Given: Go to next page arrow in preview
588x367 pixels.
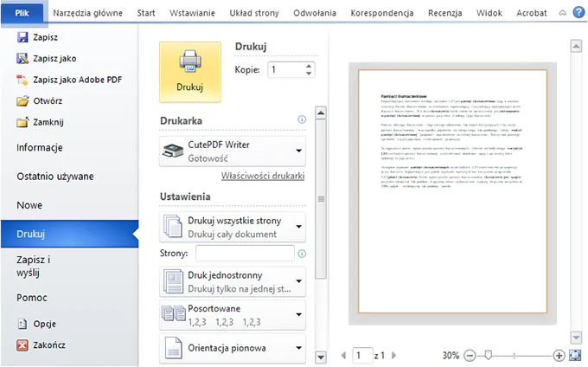Looking at the screenshot, I should (393, 355).
